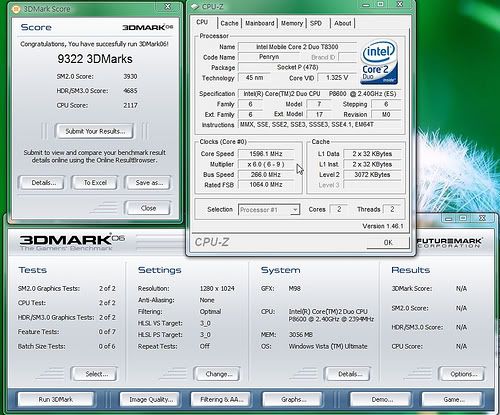Viewport: 500px width, 415px height.
Task: Open the SPD tab in CPU-Z
Action: (316, 23)
